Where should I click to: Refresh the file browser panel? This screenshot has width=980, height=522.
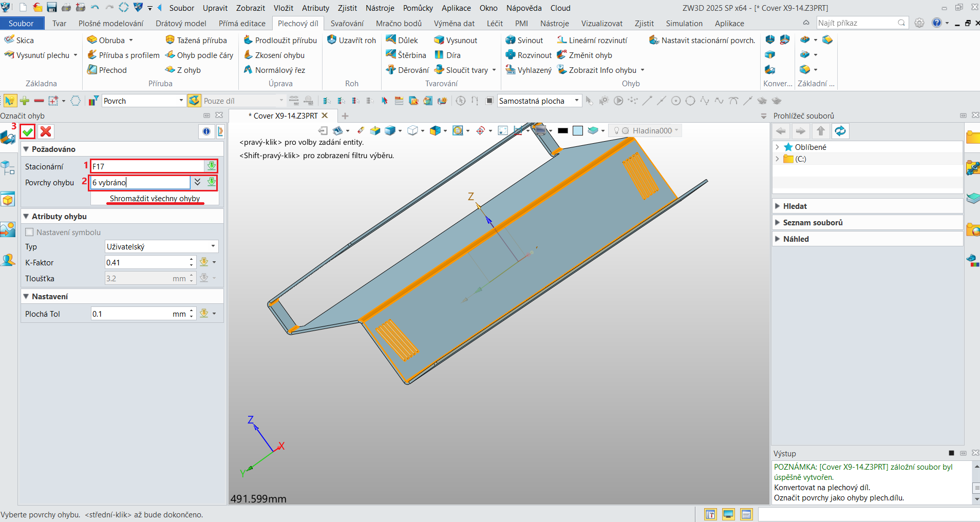tap(840, 131)
